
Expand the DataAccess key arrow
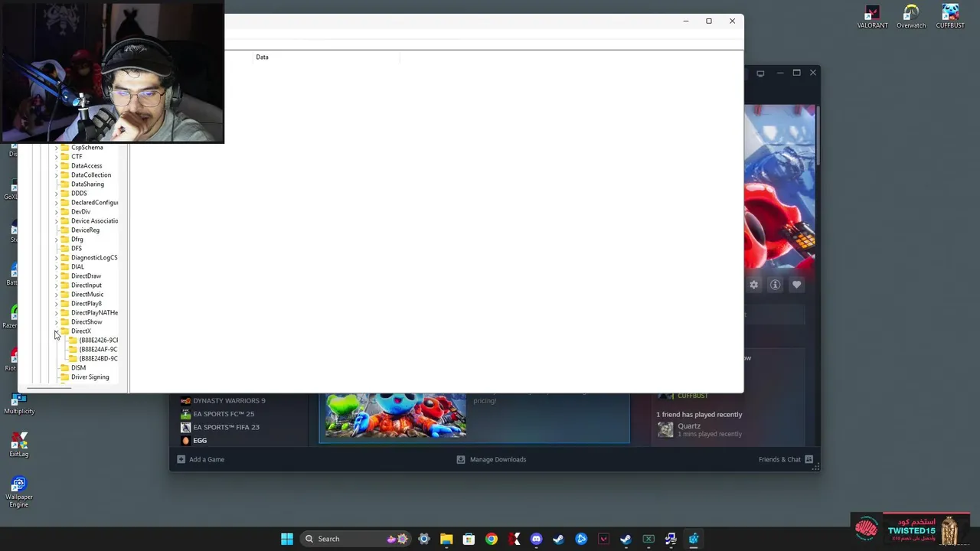tap(56, 166)
